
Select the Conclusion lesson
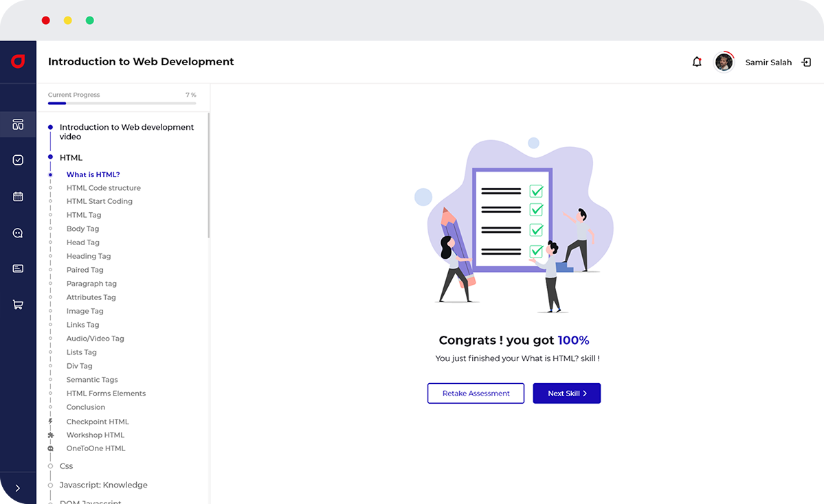[x=85, y=406]
